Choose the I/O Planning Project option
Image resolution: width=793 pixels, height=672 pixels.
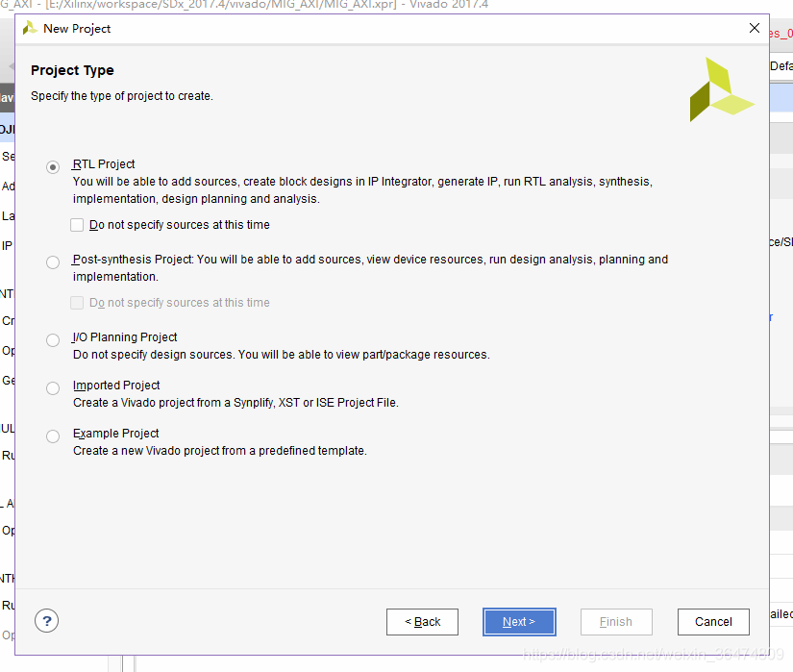(53, 339)
